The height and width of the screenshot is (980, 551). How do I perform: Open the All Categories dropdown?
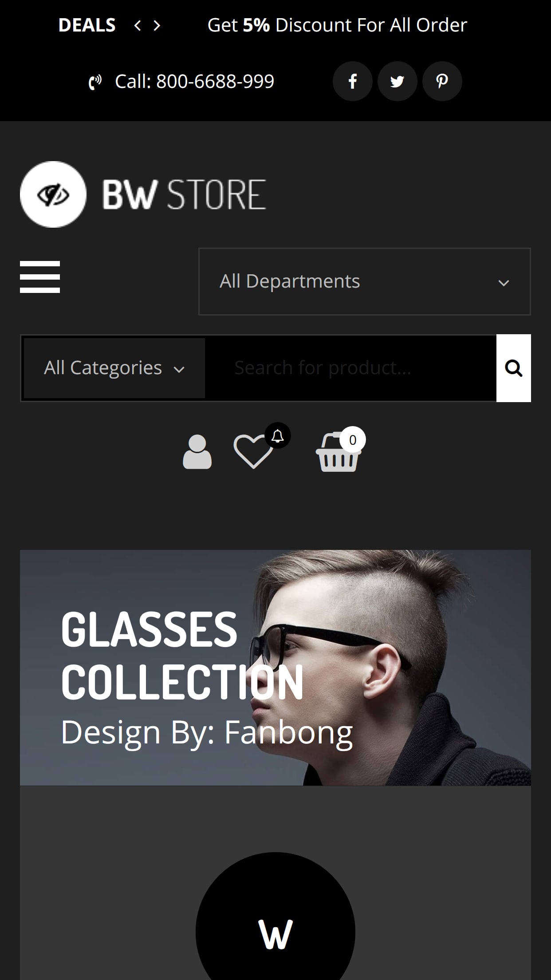(x=114, y=368)
